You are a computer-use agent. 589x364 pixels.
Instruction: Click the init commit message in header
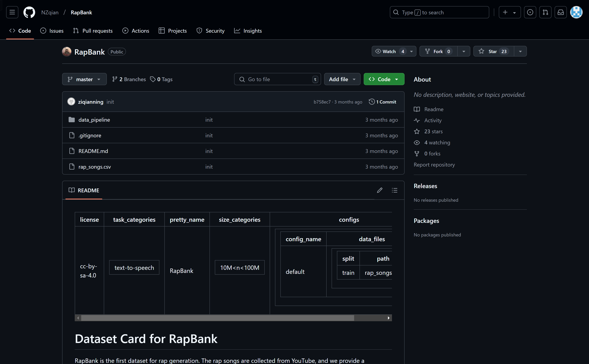110,102
